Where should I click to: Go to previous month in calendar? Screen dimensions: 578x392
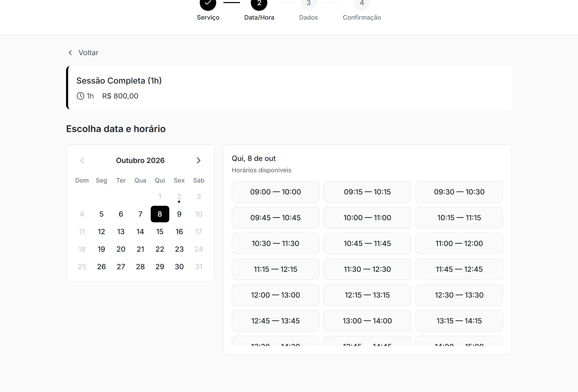click(82, 160)
